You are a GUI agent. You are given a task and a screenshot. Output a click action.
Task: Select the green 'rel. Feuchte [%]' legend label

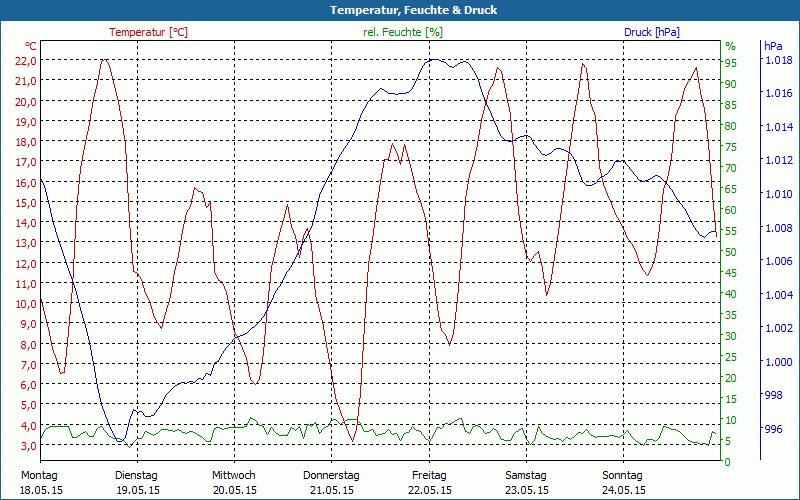[x=402, y=32]
